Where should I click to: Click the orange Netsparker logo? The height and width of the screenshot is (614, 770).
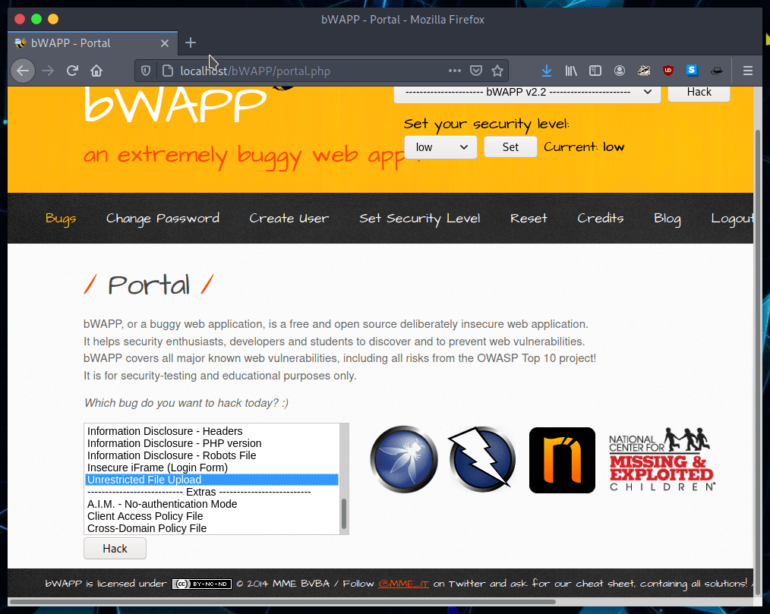click(562, 460)
